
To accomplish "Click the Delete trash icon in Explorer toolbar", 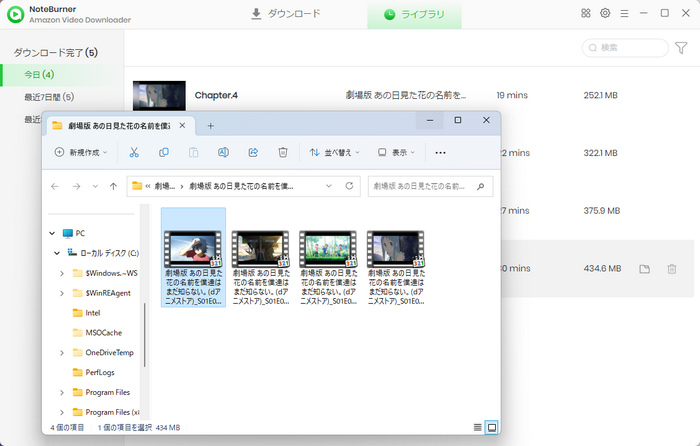I will pos(283,152).
